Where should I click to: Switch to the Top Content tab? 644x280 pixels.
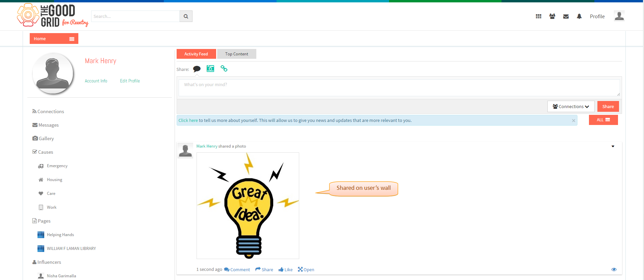[x=236, y=54]
